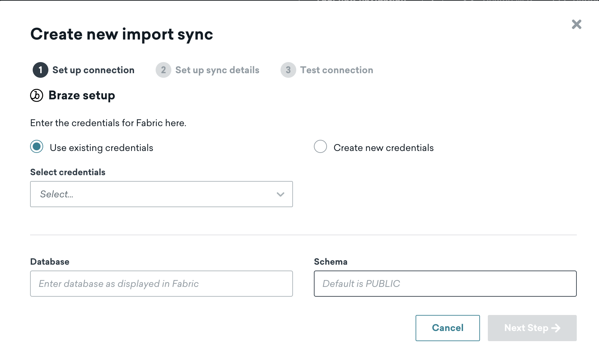Click the Next Step button
The height and width of the screenshot is (364, 599).
(532, 328)
